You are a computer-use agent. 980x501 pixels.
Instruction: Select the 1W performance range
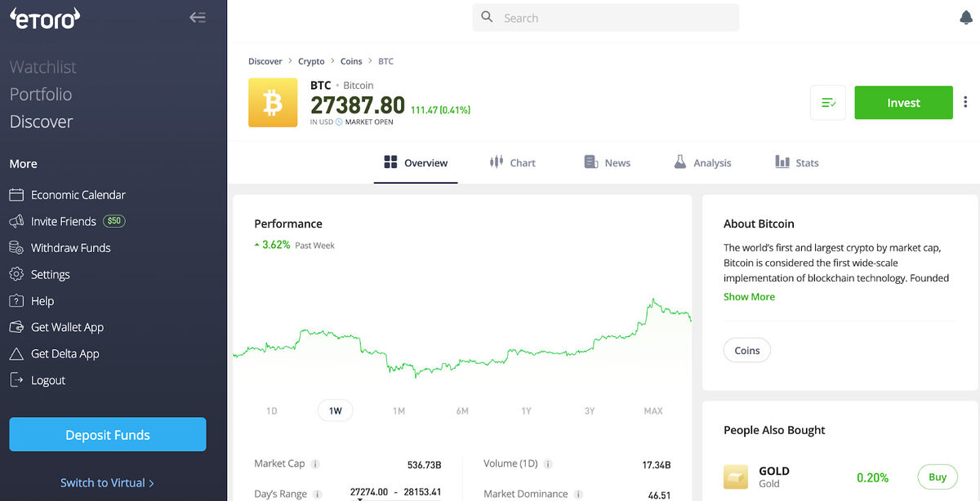coord(336,410)
